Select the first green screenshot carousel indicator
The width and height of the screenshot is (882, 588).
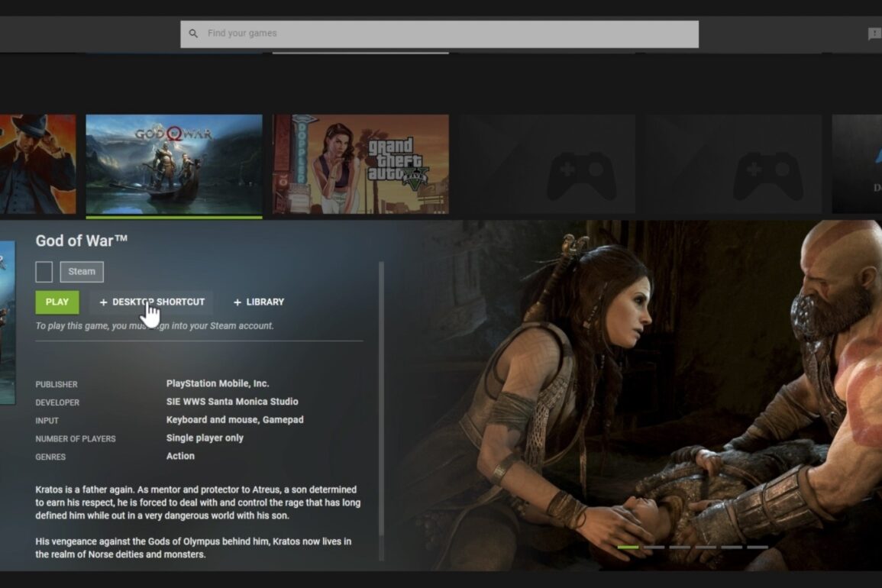pyautogui.click(x=628, y=547)
